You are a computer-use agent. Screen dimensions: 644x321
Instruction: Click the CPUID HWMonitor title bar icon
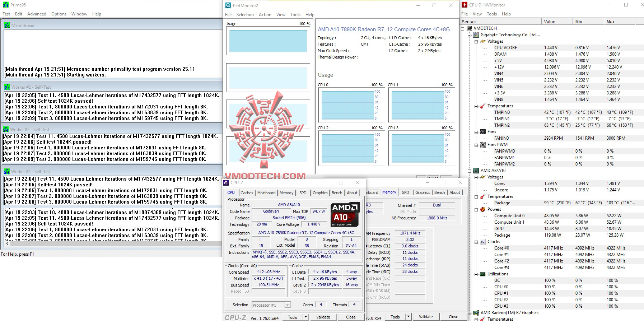click(x=465, y=5)
